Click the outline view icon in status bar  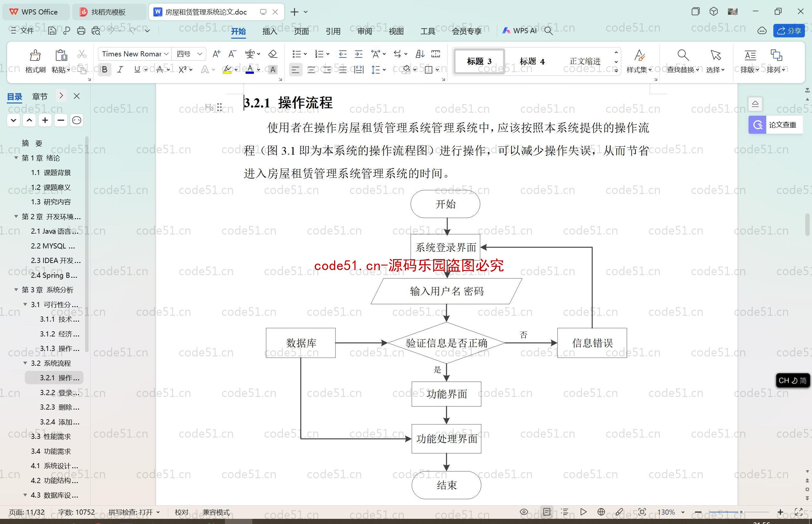pyautogui.click(x=565, y=512)
